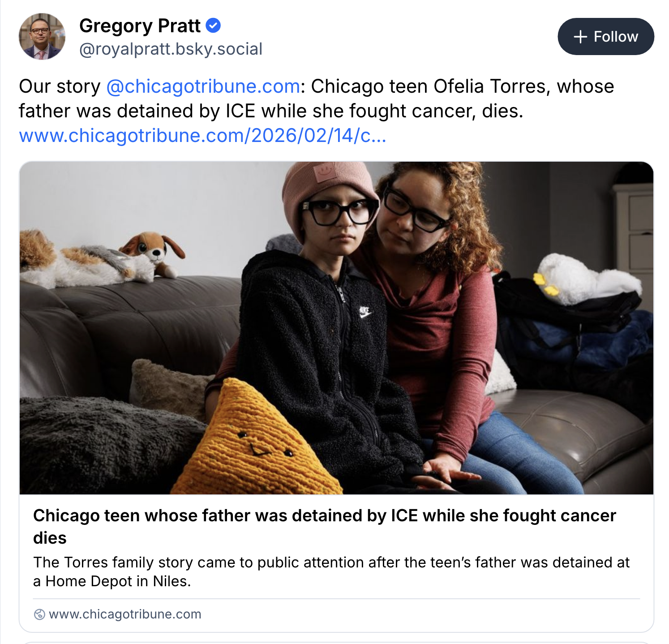Click Gregory Pratt's profile avatar
Image resolution: width=669 pixels, height=644 pixels.
(x=42, y=36)
